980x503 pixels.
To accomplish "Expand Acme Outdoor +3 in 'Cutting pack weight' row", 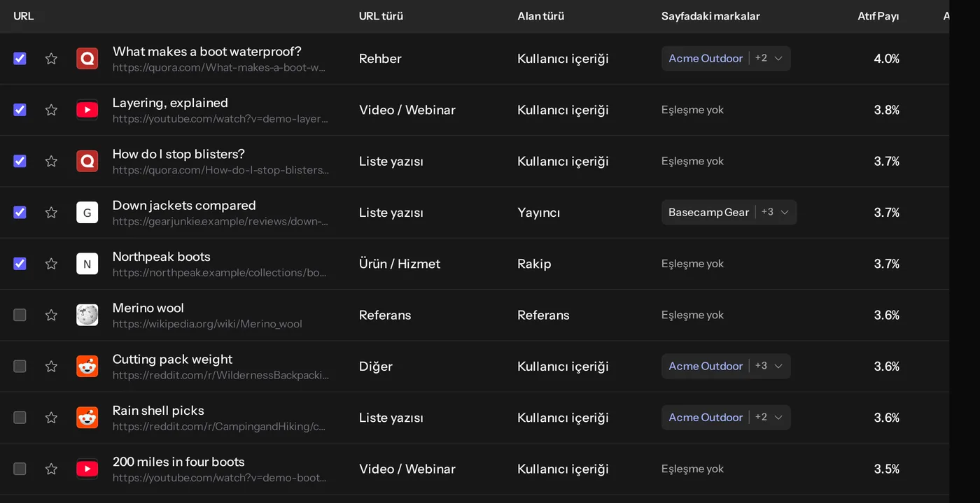I will 726,367.
